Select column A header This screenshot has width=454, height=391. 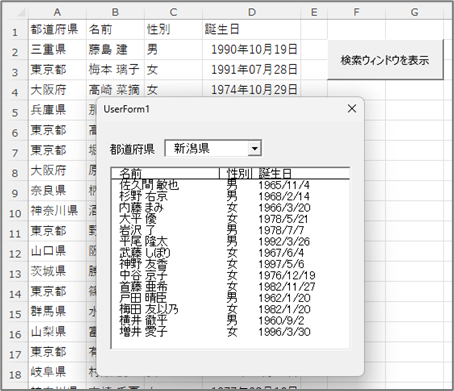pos(57,12)
